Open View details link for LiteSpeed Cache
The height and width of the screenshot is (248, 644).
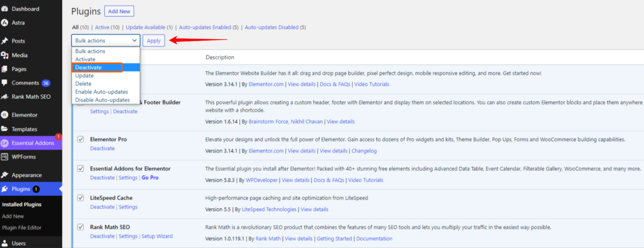(314, 209)
